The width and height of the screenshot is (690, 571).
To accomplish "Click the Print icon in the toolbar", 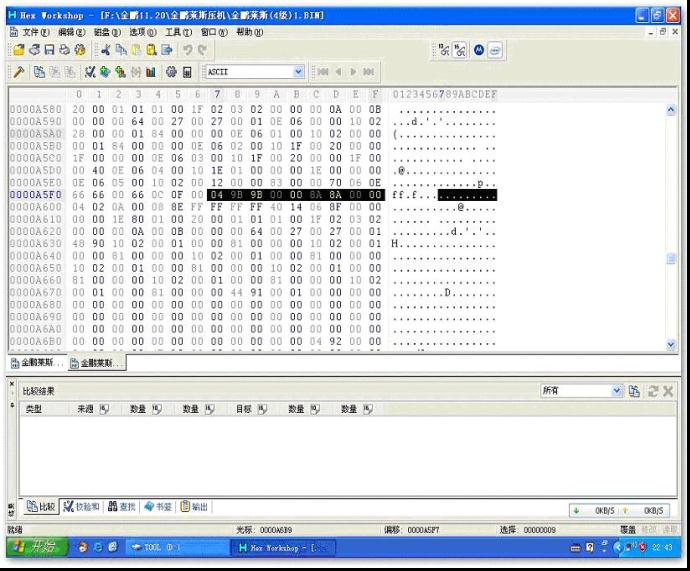I will pyautogui.click(x=64, y=50).
